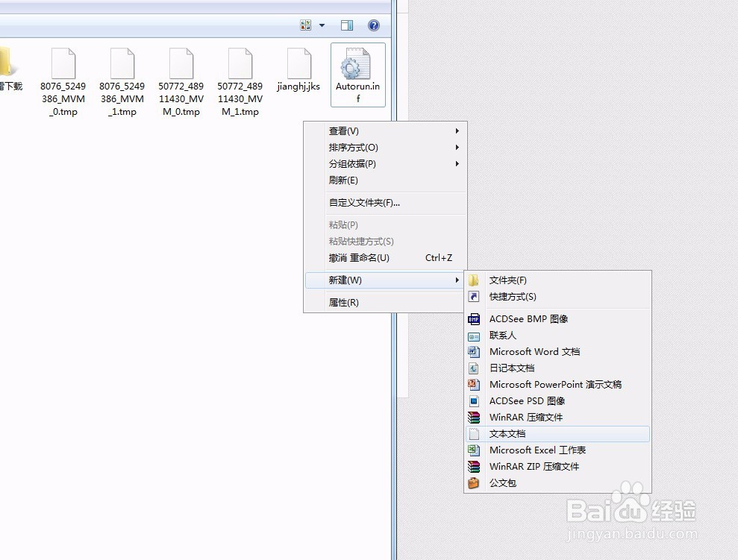Click the shortcut icon beside 快捷方式(S)

pyautogui.click(x=474, y=297)
